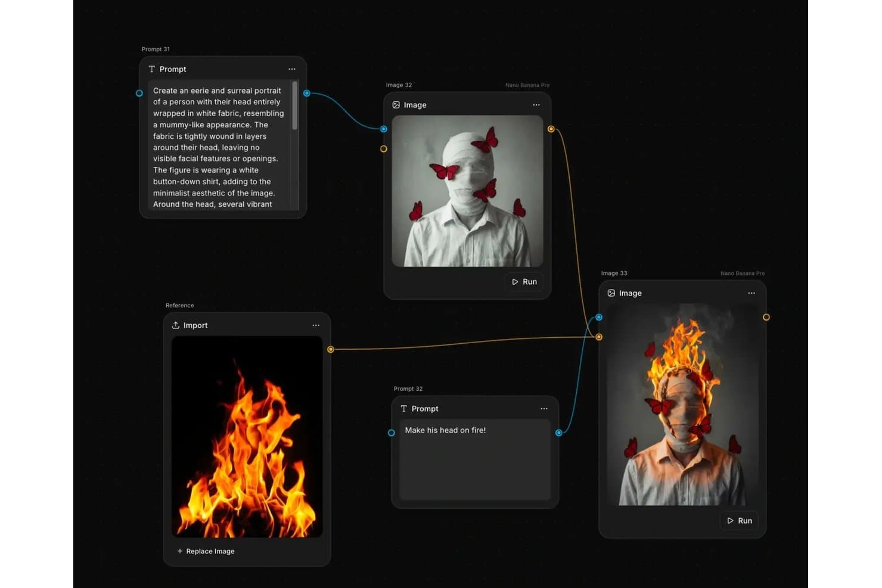Click the scrollbar in the Prompt 31 text box
Image resolution: width=882 pixels, height=588 pixels.
294,105
